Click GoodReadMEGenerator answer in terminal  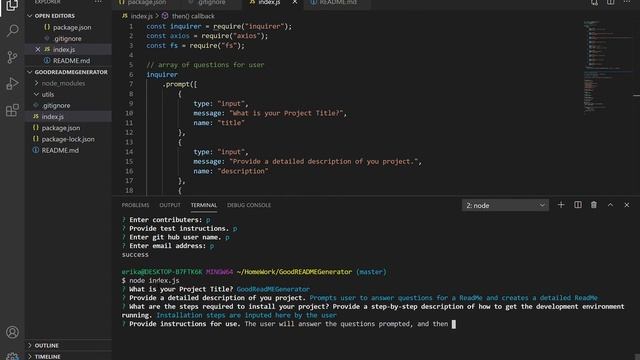[273, 289]
